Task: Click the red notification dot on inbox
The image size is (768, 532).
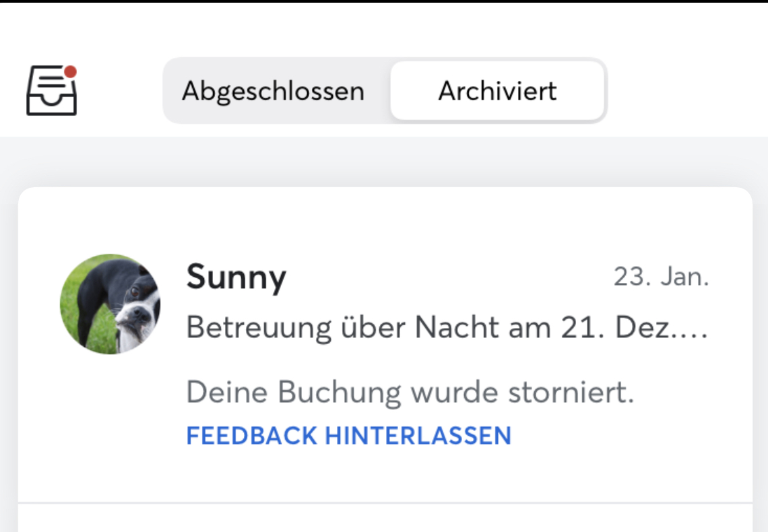Action: 70,72
